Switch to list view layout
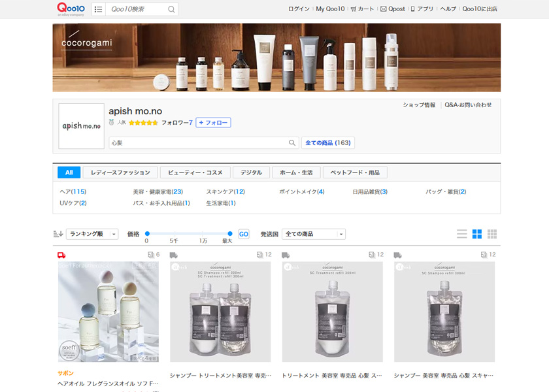This screenshot has width=549, height=392. click(x=462, y=234)
